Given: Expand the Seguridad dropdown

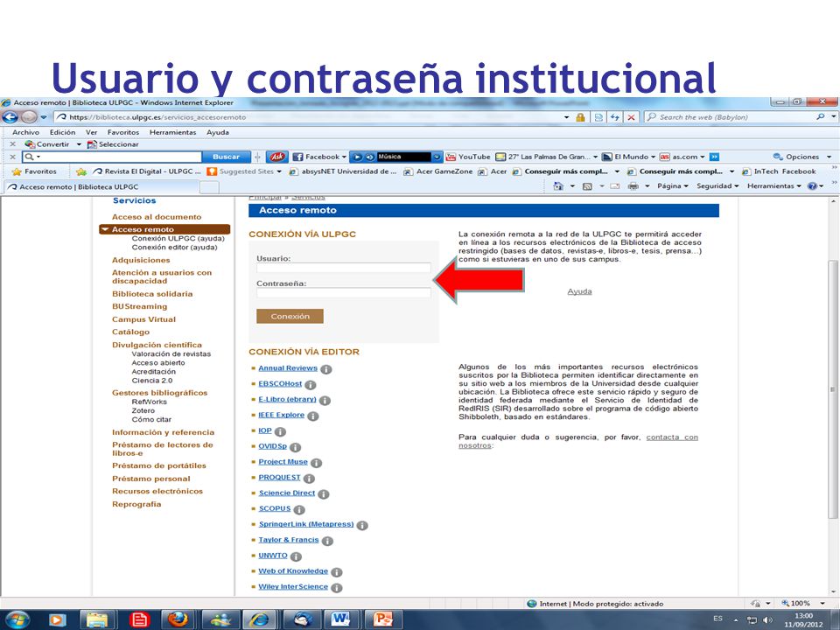Looking at the screenshot, I should [x=717, y=185].
